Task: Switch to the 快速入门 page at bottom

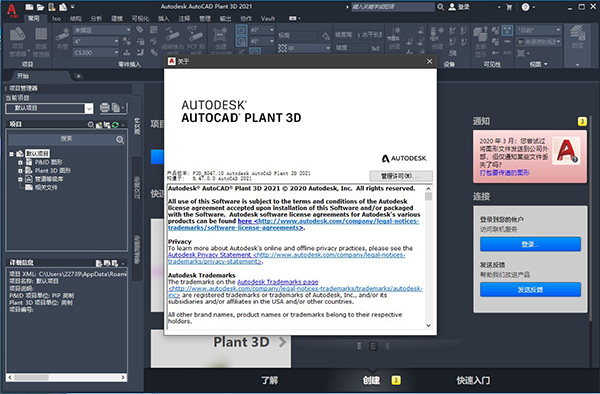Action: (473, 380)
